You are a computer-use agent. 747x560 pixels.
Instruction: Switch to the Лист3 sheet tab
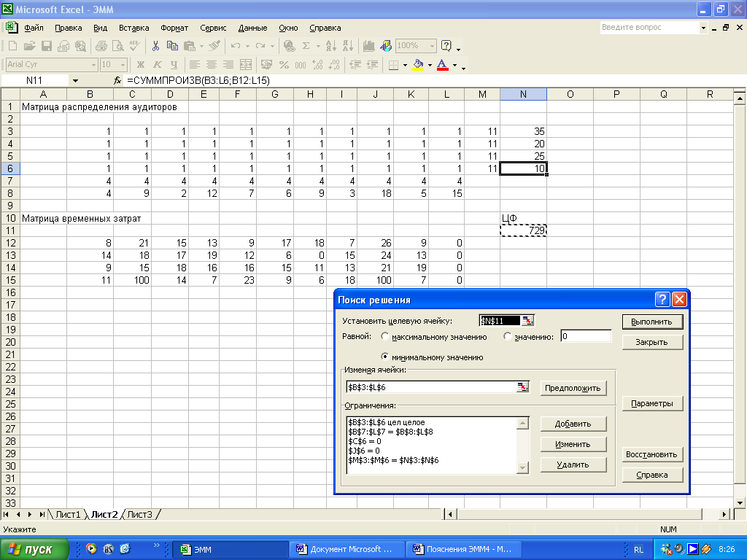(140, 514)
